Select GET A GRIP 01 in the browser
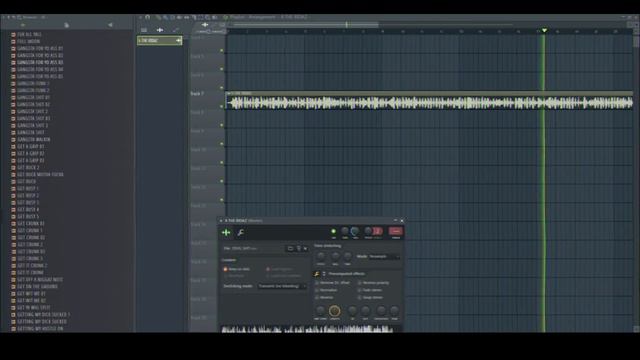This screenshot has width=640, height=360. tap(31, 147)
